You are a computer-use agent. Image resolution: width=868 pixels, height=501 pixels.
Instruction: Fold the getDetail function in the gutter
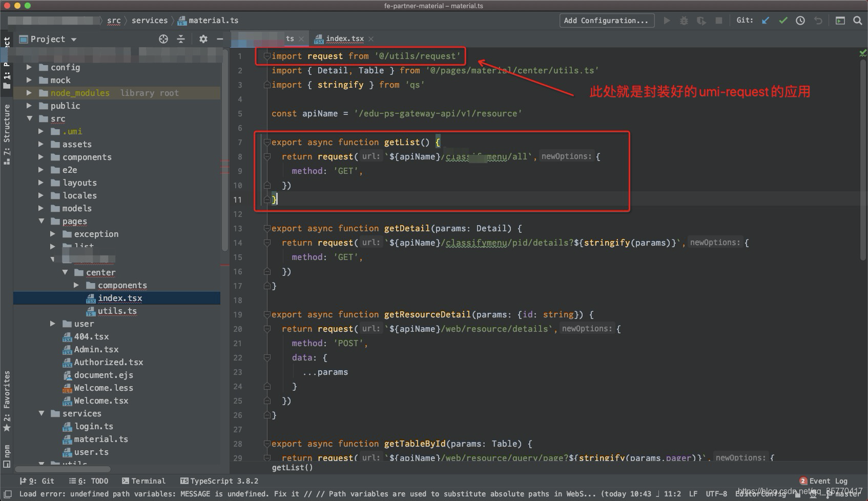point(266,228)
